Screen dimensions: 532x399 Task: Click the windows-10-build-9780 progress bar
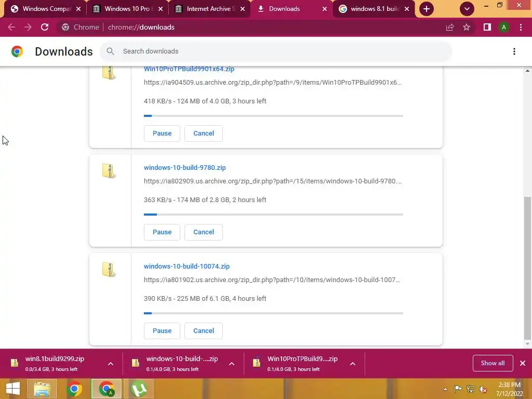coord(273,215)
